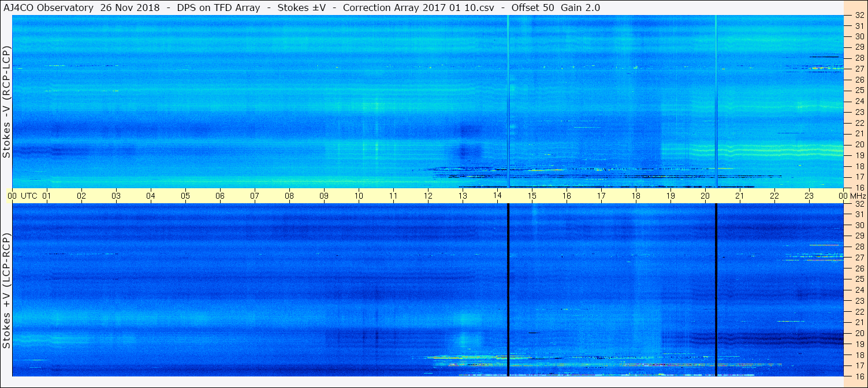868x388 pixels.
Task: Select hour 23 on the time axis
Action: tap(809, 196)
